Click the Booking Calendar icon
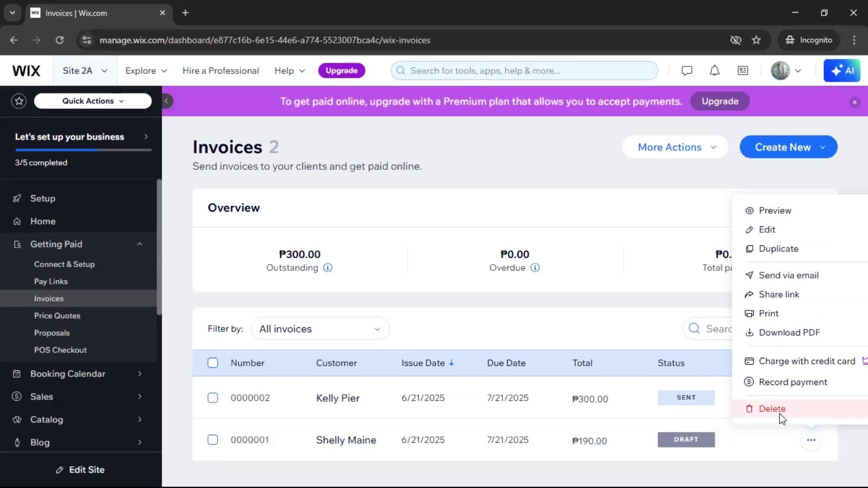This screenshot has width=868, height=488. 17,374
